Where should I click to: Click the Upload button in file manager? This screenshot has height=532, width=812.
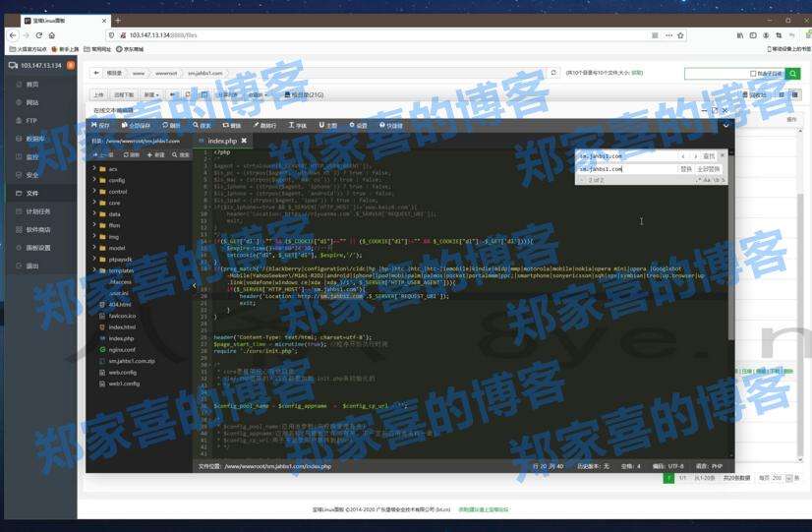[99, 94]
